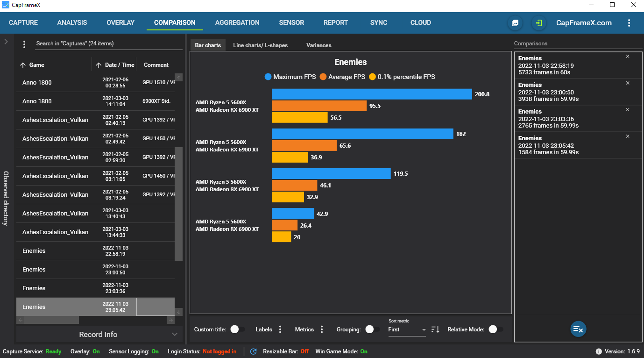Open the CapFrameX.com link
This screenshot has height=358, width=644.
pos(584,23)
